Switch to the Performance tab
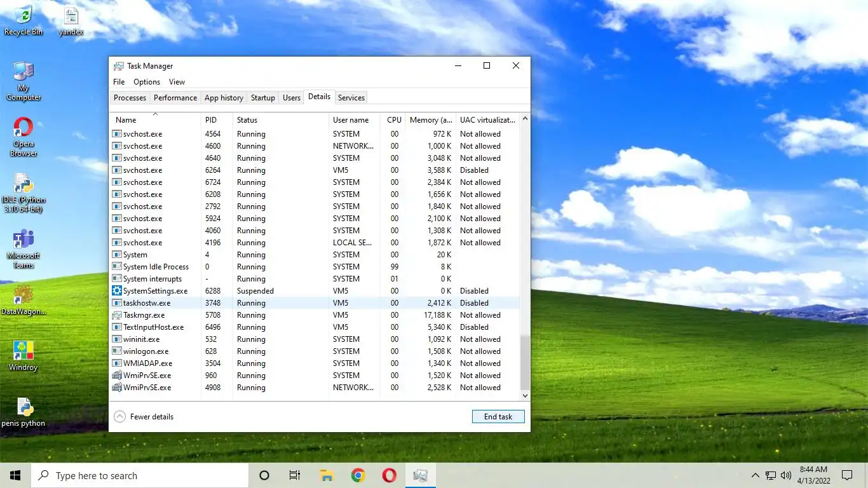This screenshot has height=488, width=868. tap(175, 98)
